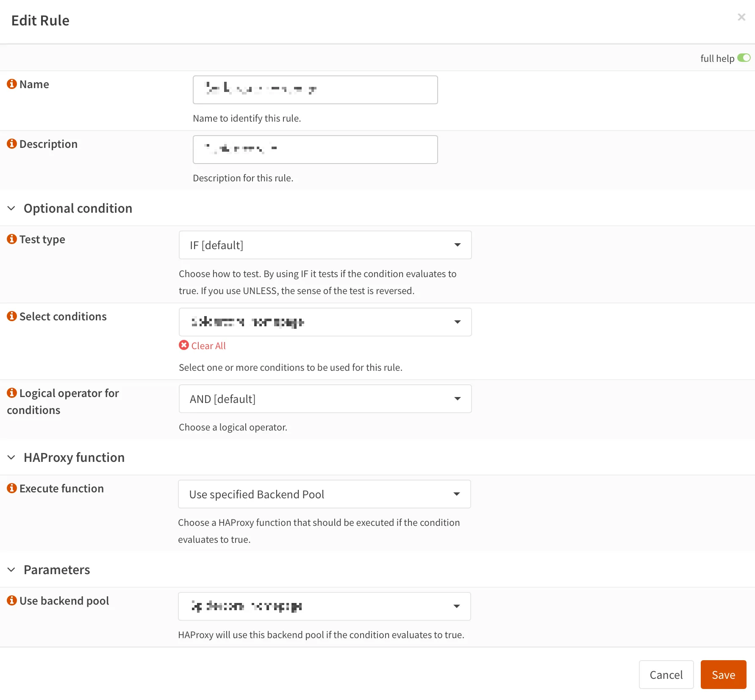Click the info icon beside Test type

click(x=12, y=239)
